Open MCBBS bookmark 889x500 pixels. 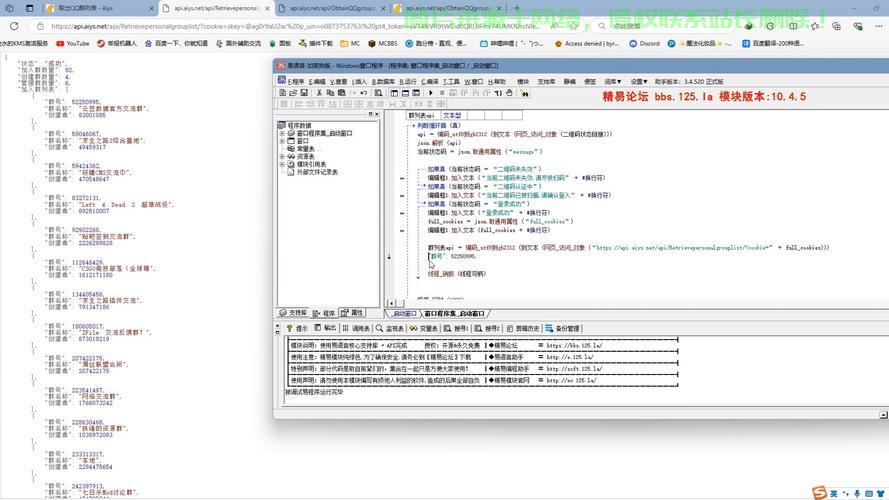383,43
